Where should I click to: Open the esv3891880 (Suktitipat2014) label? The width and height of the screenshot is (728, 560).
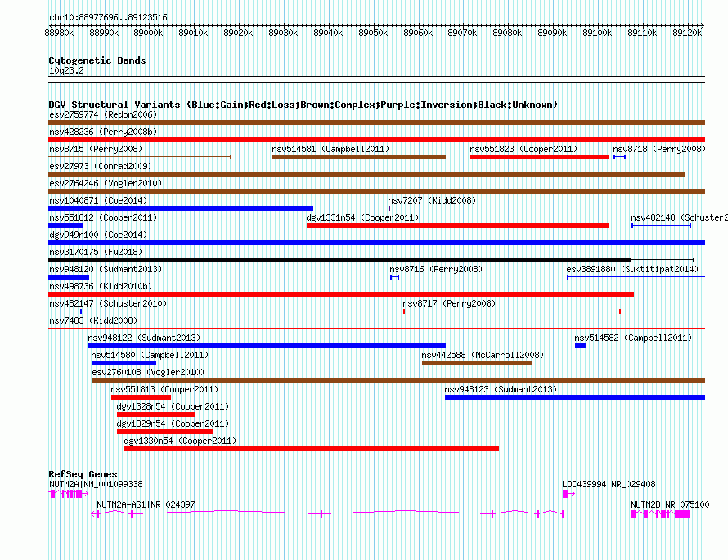pos(632,269)
